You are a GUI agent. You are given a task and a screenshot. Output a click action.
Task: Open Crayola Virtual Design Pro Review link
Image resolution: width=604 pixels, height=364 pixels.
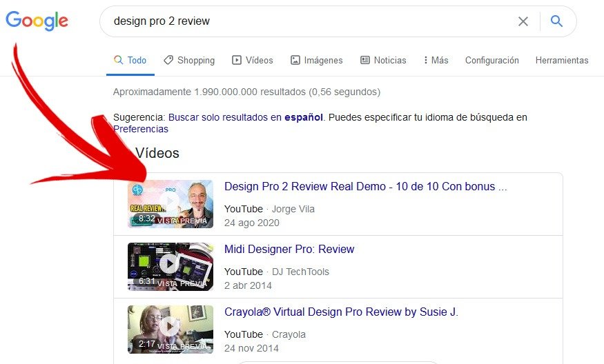(341, 312)
